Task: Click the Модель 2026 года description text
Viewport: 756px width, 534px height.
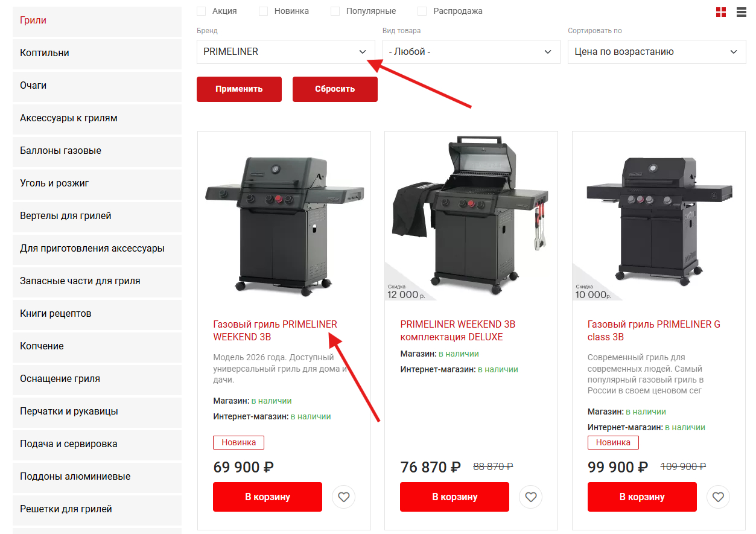Action: click(x=281, y=369)
